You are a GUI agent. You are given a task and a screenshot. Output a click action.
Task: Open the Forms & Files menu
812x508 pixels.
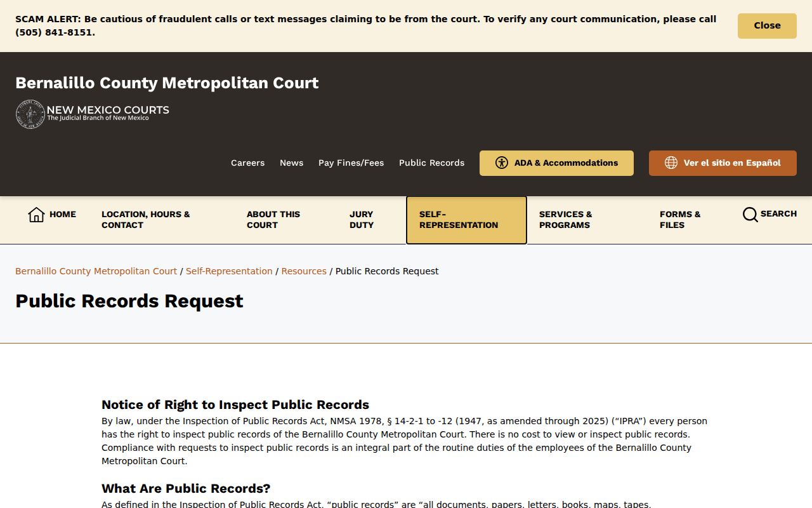tap(680, 220)
